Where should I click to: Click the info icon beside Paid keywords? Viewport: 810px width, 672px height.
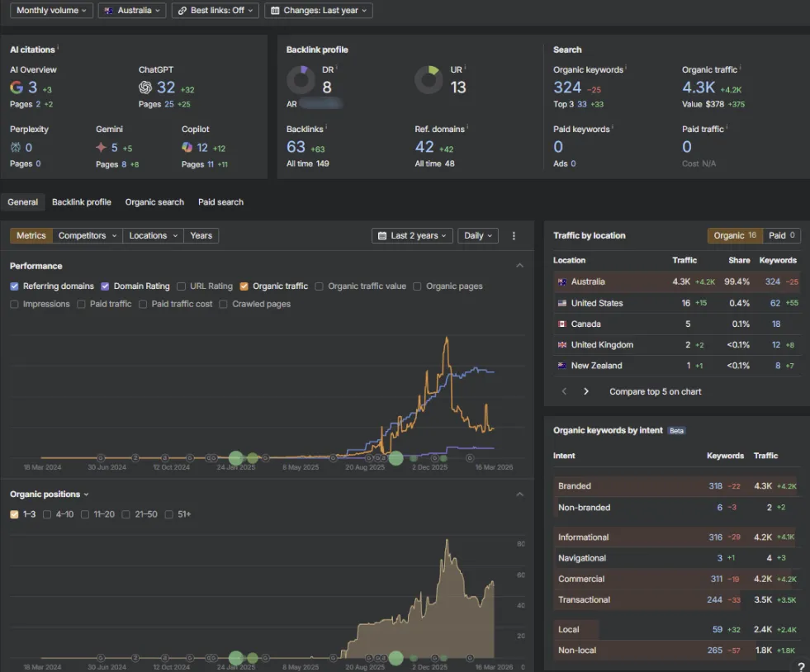coord(613,126)
